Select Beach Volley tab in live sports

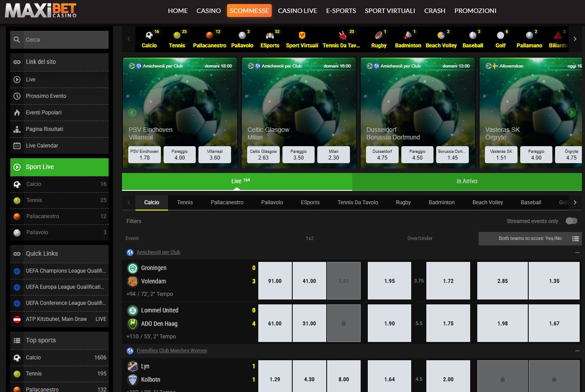click(488, 202)
